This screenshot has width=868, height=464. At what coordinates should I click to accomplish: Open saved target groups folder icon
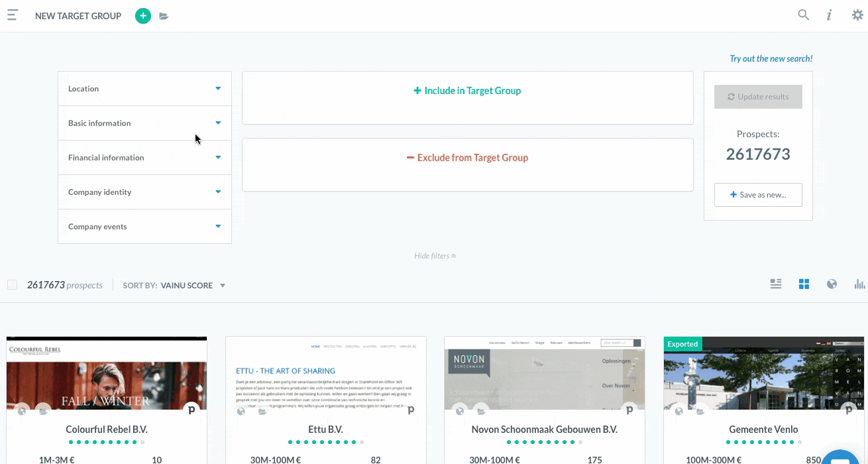click(x=164, y=16)
